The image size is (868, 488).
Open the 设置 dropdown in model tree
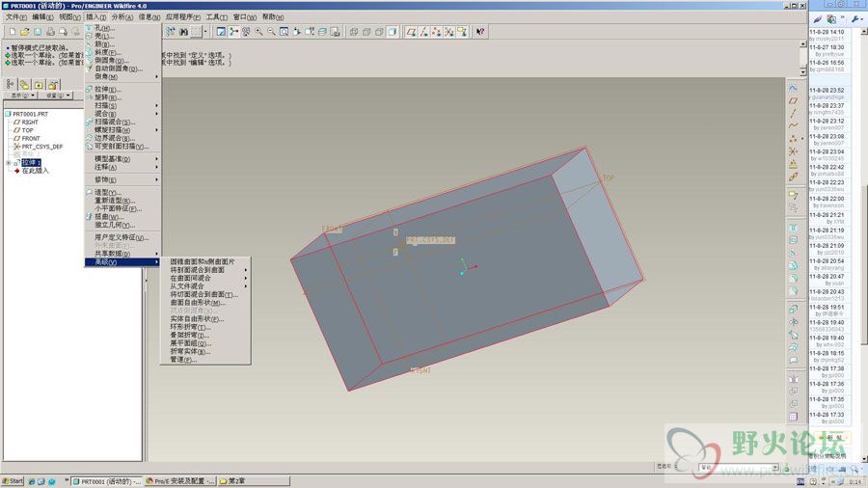pyautogui.click(x=58, y=95)
